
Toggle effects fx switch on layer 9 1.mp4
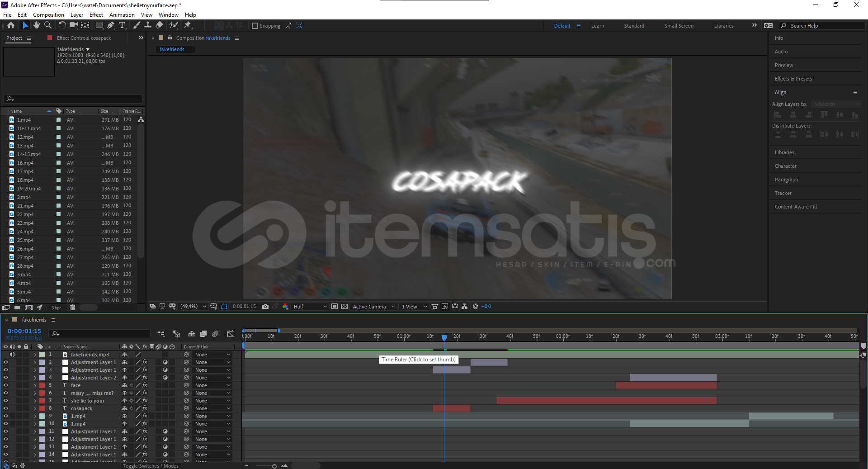coord(145,416)
